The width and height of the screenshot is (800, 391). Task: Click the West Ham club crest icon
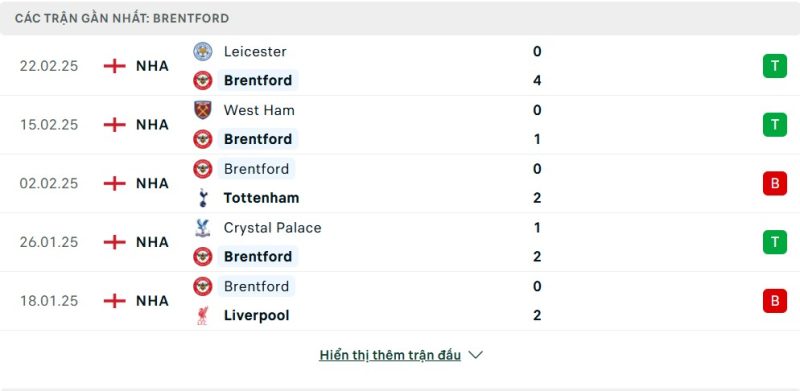pos(203,110)
